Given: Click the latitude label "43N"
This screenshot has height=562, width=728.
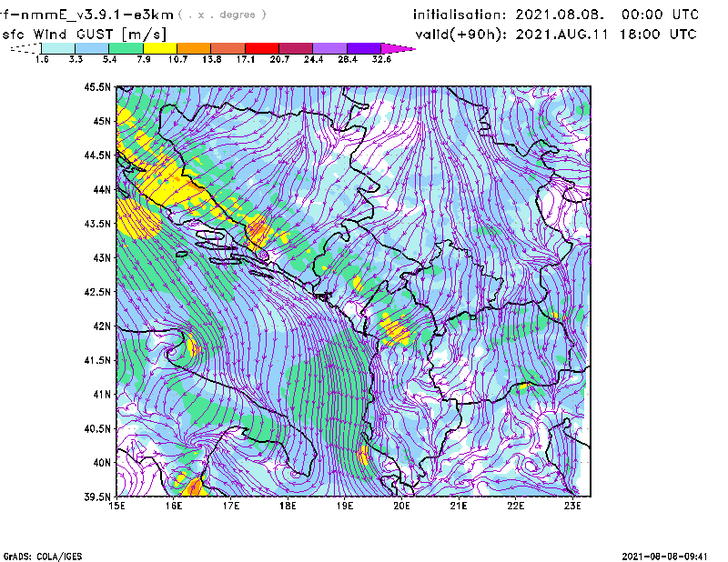Looking at the screenshot, I should point(102,257).
